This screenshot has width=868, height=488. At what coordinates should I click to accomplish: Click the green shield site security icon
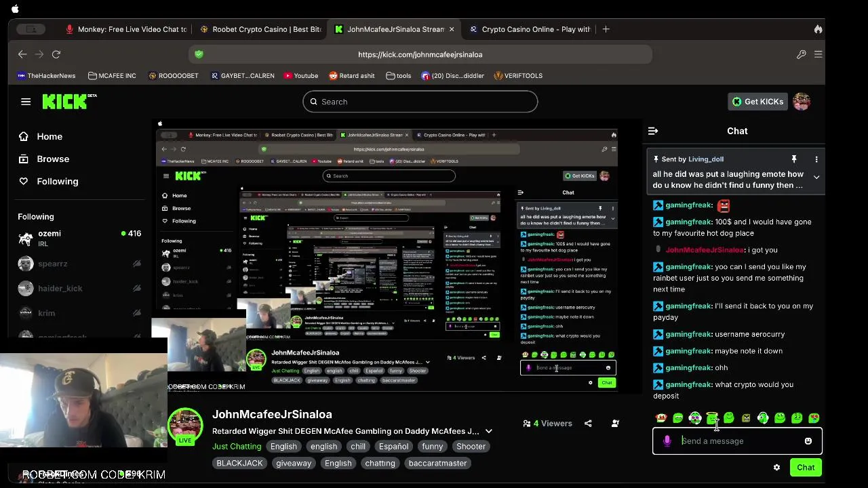coord(199,54)
